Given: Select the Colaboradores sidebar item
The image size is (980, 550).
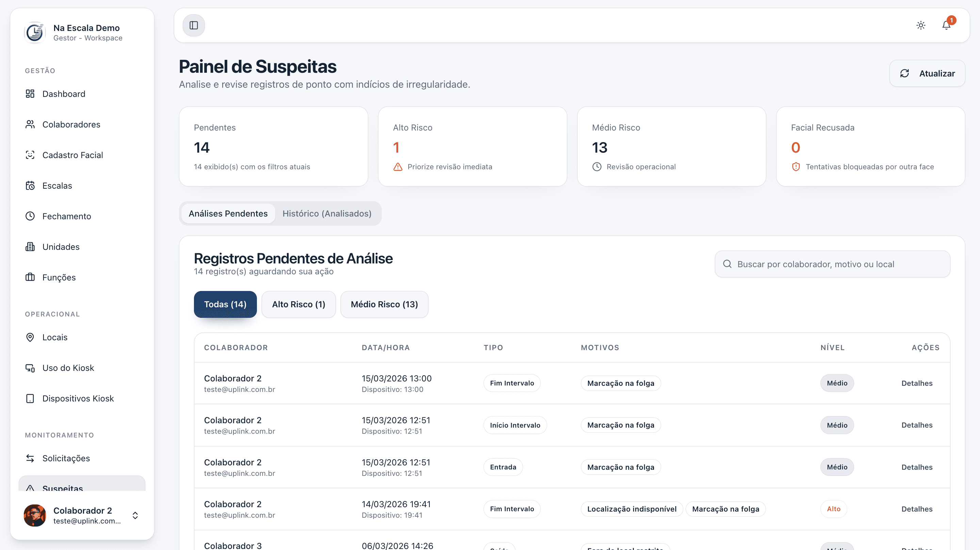Looking at the screenshot, I should [71, 124].
